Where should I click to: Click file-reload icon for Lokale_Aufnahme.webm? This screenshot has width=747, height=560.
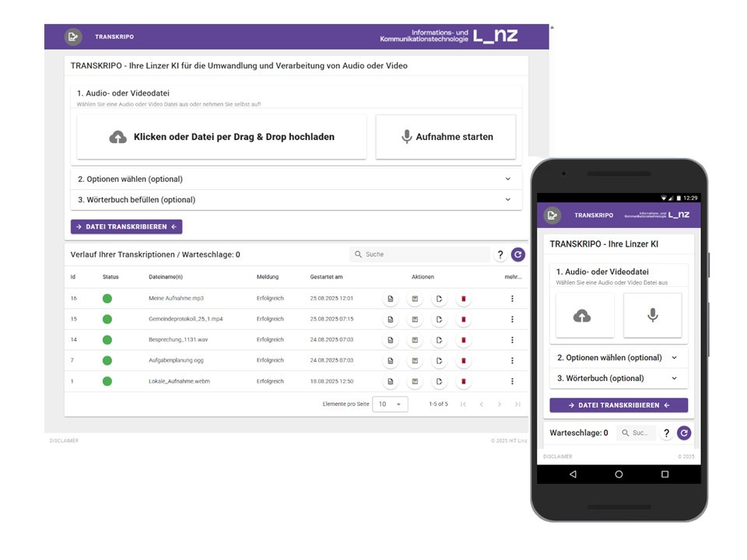pos(439,381)
